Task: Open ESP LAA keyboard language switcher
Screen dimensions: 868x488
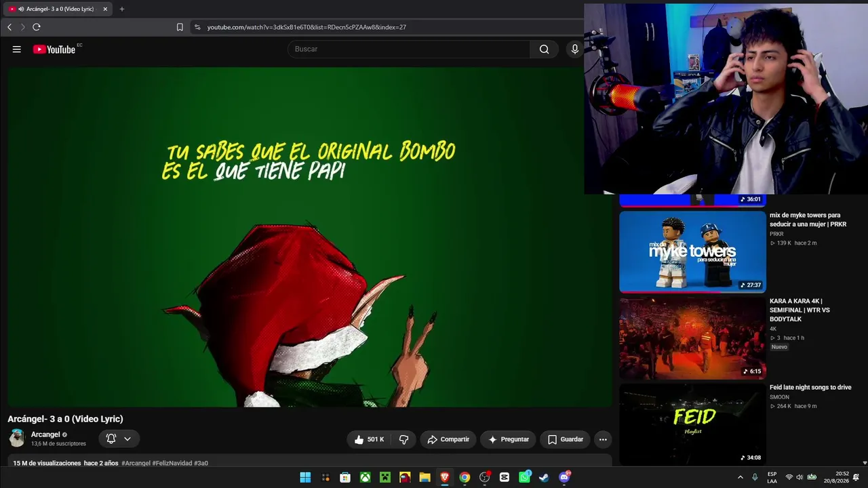Action: (x=772, y=477)
